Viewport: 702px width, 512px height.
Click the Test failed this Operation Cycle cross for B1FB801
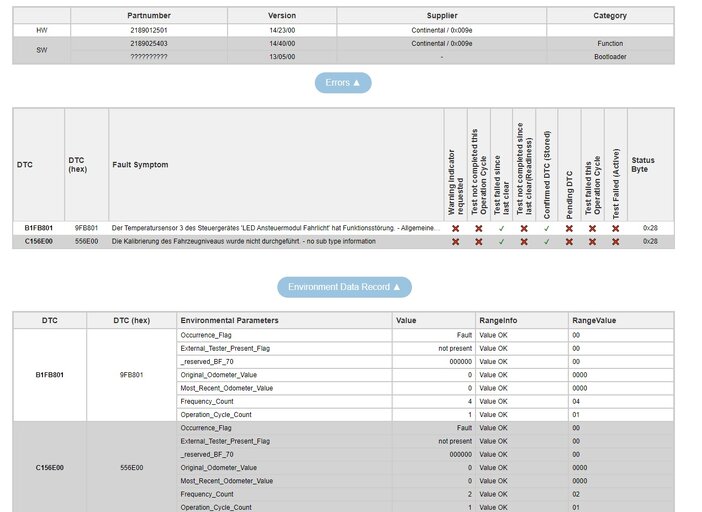point(592,228)
